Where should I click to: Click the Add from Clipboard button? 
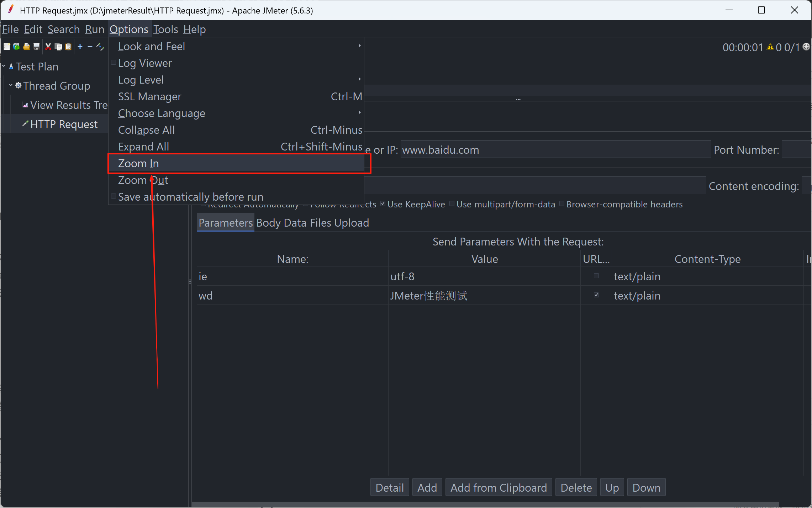tap(499, 487)
